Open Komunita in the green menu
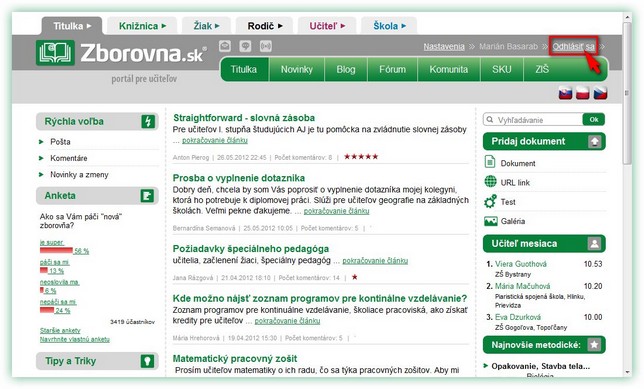 (x=448, y=69)
